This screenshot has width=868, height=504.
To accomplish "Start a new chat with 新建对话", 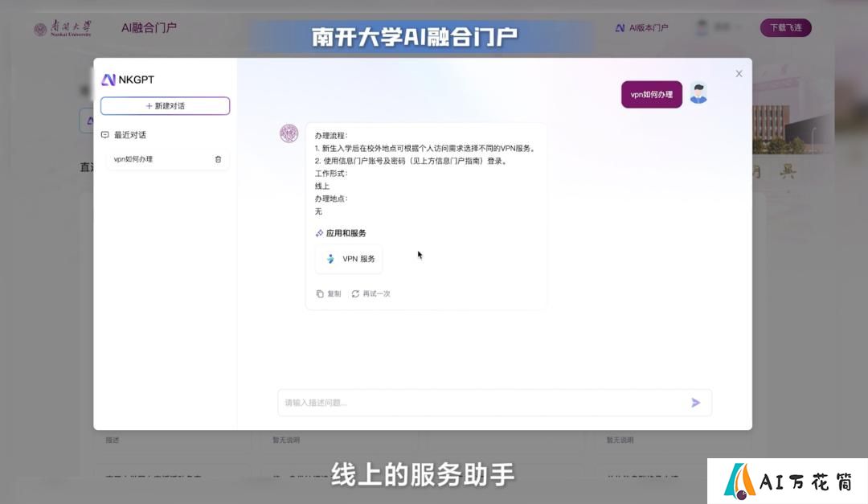I will (165, 106).
